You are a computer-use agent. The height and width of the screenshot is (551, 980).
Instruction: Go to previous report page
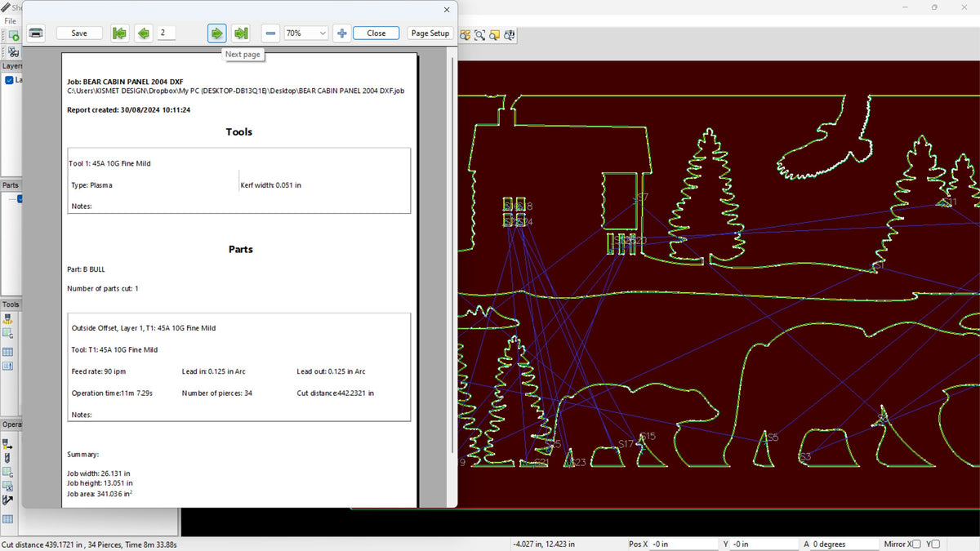click(144, 33)
